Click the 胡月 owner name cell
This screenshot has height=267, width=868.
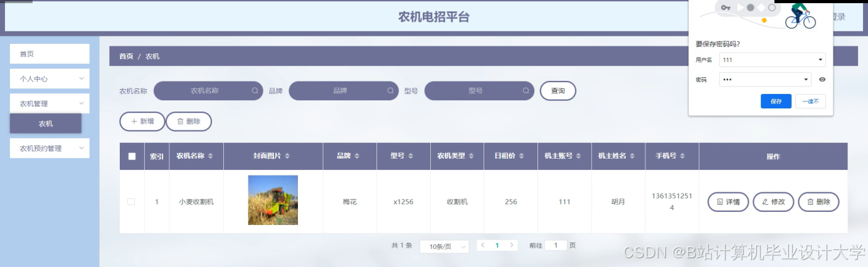pyautogui.click(x=618, y=202)
